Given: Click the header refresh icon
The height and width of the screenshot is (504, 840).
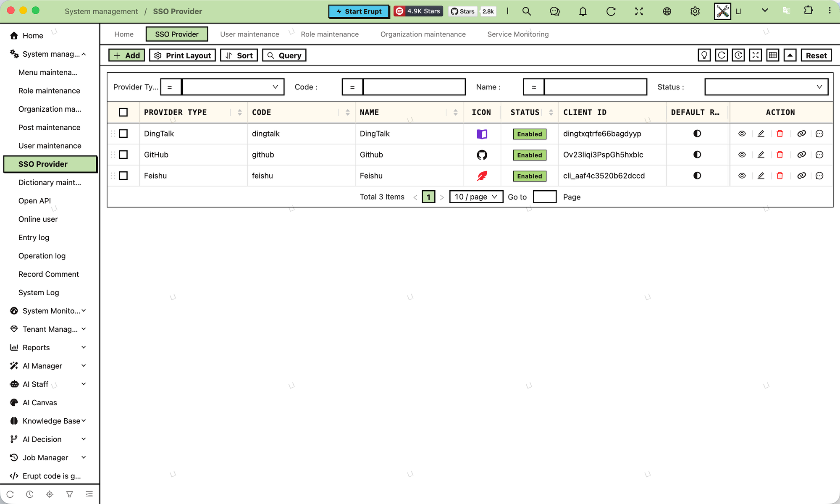Looking at the screenshot, I should 611,11.
